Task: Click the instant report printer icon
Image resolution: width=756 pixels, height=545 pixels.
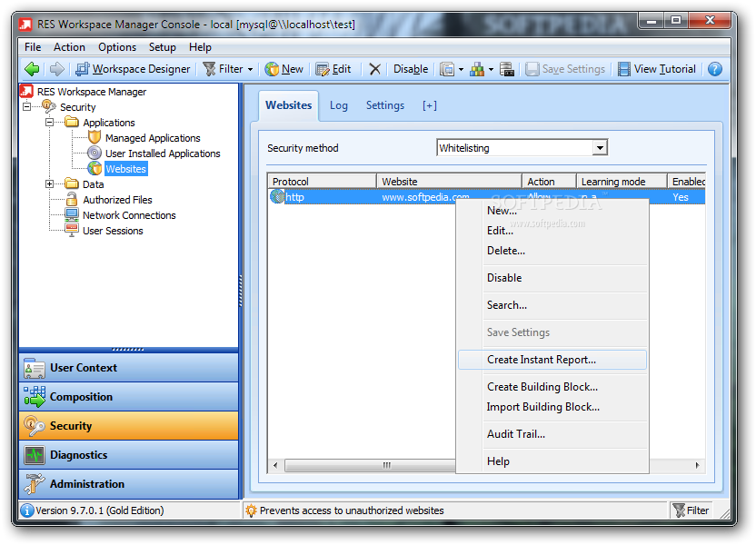Action: tap(507, 69)
